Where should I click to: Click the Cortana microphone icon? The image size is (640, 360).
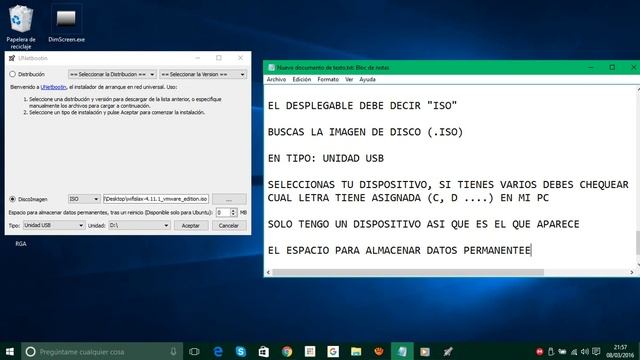[x=173, y=351]
